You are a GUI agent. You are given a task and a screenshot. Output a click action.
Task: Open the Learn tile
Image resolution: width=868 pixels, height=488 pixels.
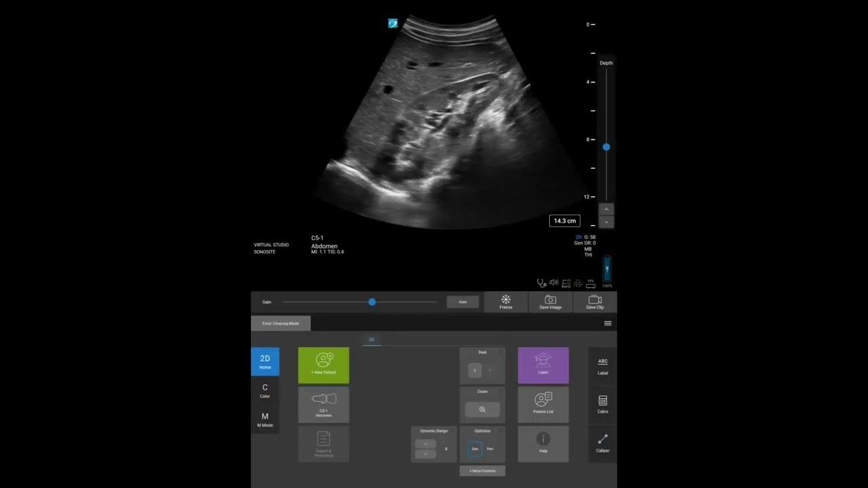click(543, 365)
